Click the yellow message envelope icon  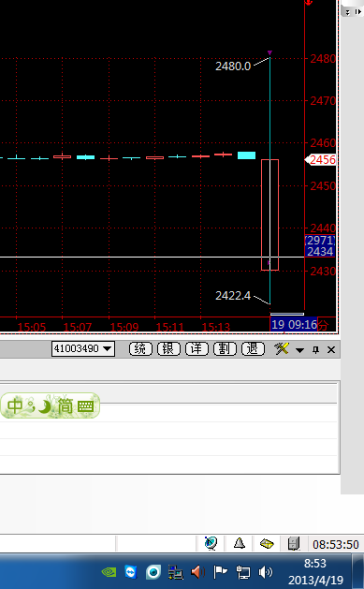click(x=267, y=543)
